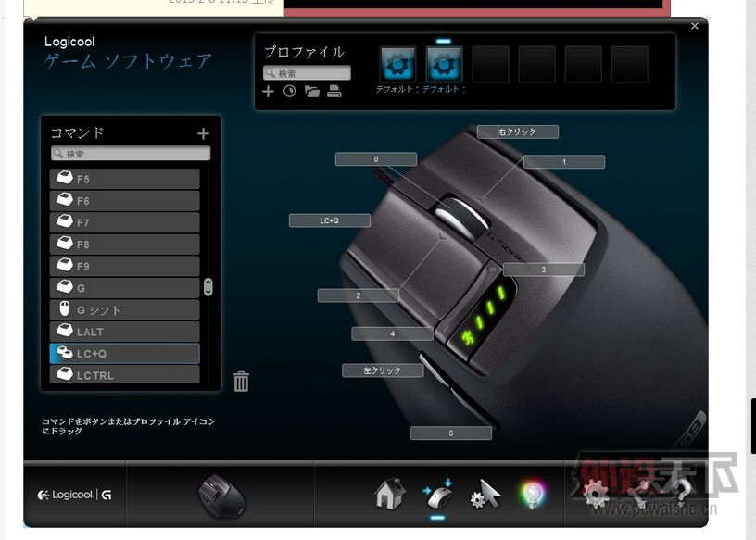The image size is (756, 540).
Task: Click the print profile icon
Action: tap(334, 91)
